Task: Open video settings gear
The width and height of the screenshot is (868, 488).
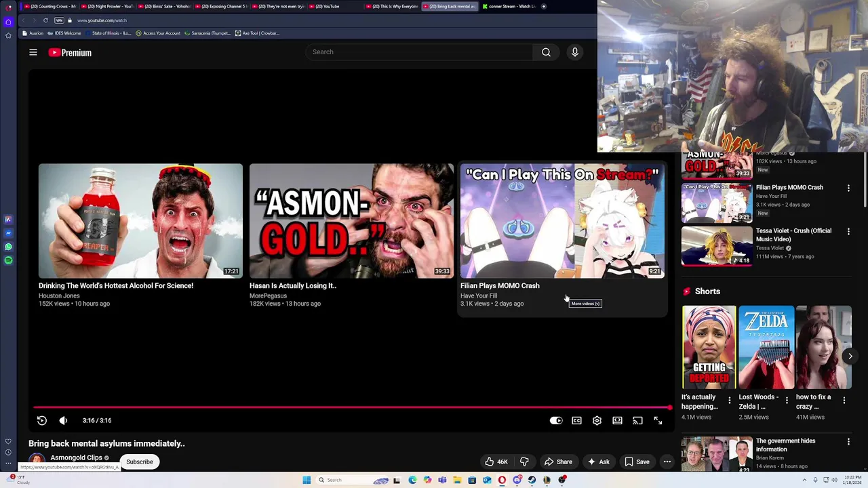Action: coord(597,420)
